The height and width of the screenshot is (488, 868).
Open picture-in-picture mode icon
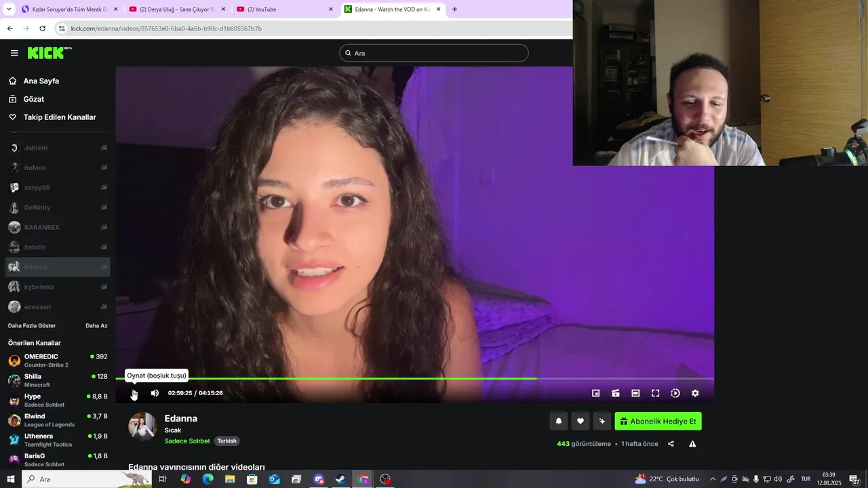pyautogui.click(x=596, y=393)
